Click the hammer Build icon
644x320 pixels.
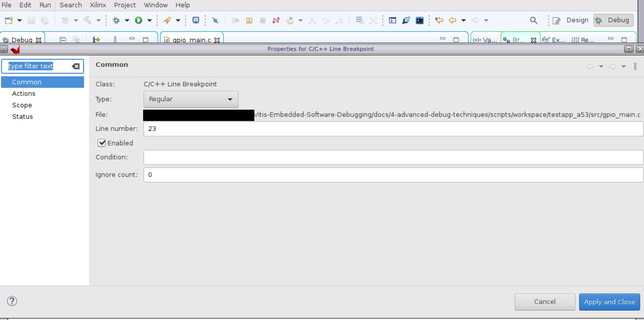tap(87, 20)
